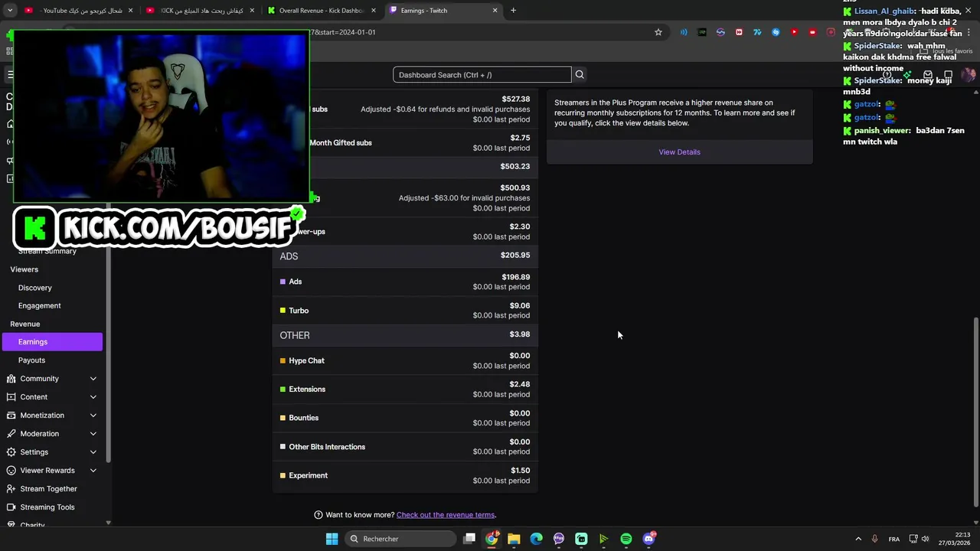Open the Chrome tab search dropdown arrow

click(x=9, y=10)
